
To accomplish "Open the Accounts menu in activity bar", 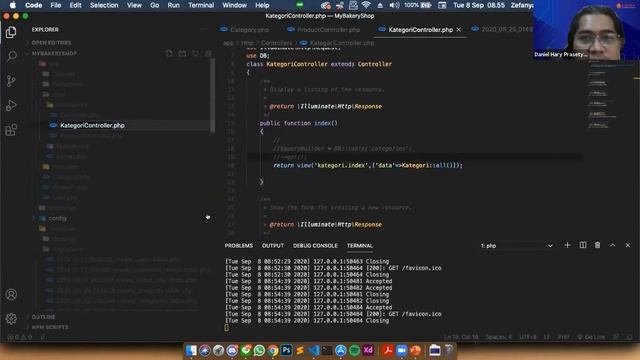I will [x=11, y=294].
